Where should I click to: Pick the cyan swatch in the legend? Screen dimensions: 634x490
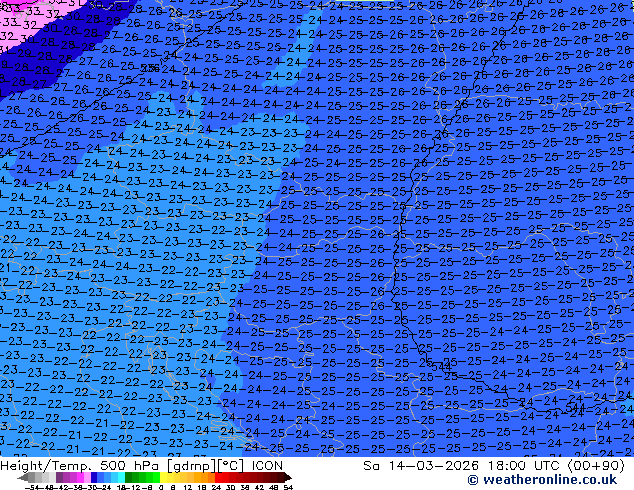pos(122,477)
